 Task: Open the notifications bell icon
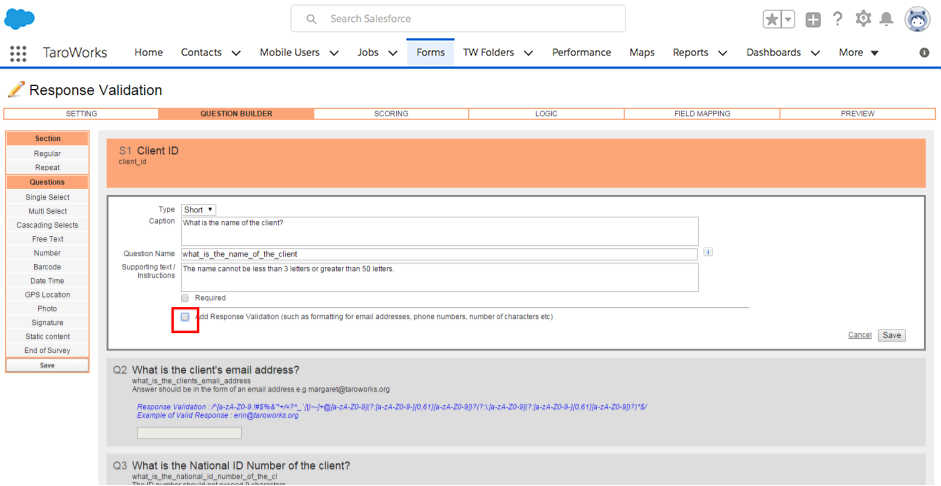pyautogui.click(x=886, y=19)
